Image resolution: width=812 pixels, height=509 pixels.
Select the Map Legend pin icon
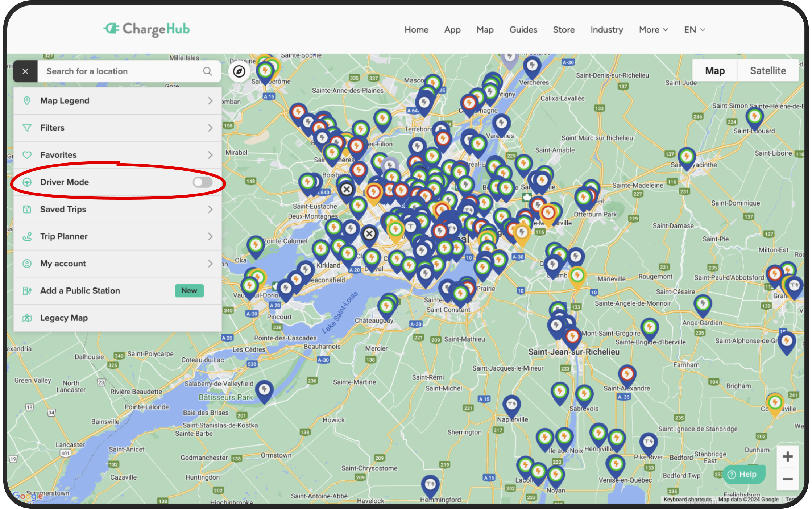tap(27, 101)
